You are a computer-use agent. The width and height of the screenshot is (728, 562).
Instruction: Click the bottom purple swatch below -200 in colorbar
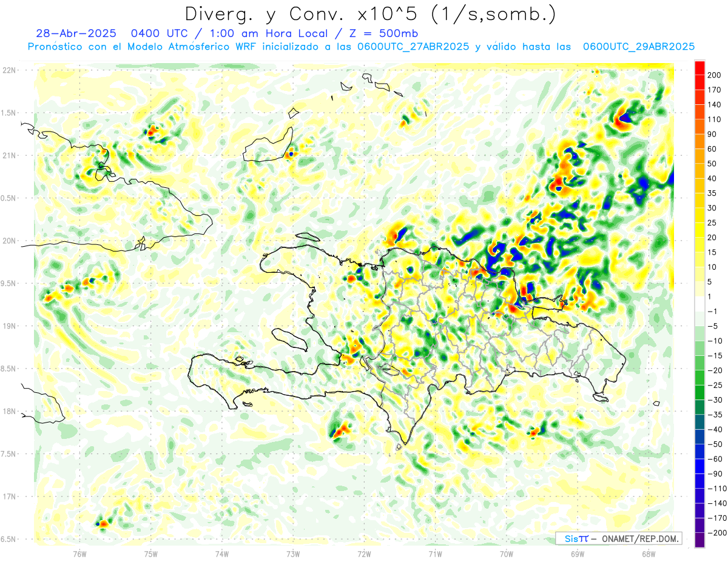click(x=700, y=540)
